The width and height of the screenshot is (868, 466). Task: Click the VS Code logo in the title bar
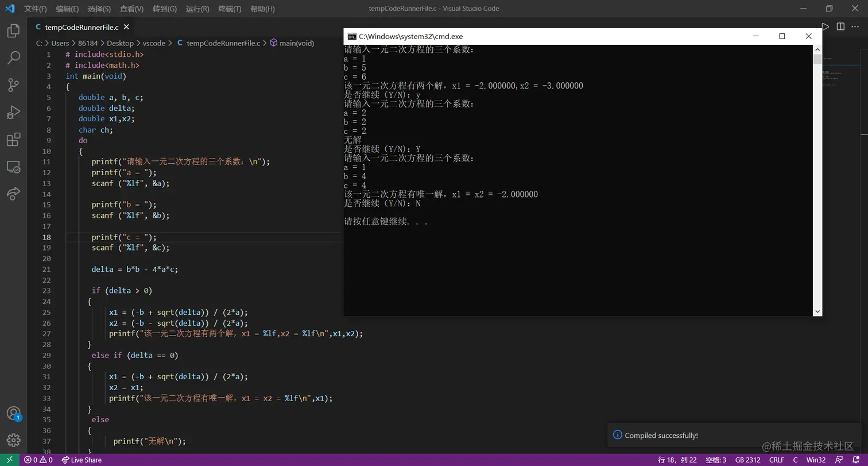pyautogui.click(x=10, y=9)
